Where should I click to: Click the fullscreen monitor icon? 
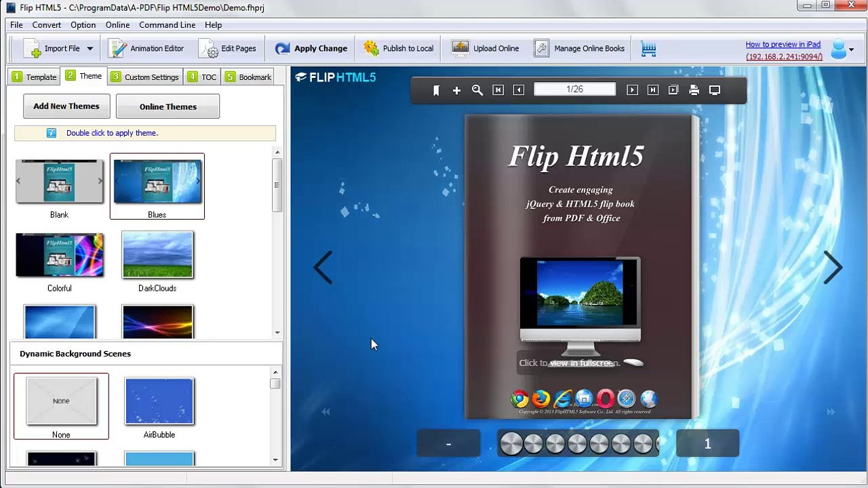coord(715,90)
